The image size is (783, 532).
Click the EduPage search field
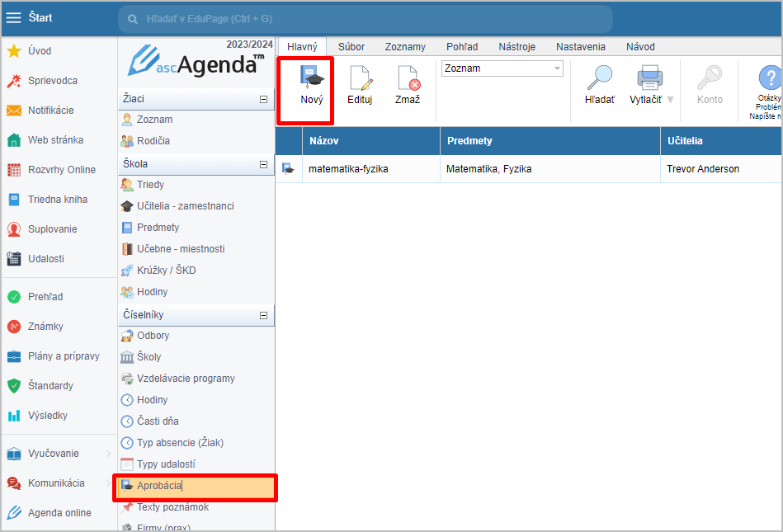[x=366, y=19]
